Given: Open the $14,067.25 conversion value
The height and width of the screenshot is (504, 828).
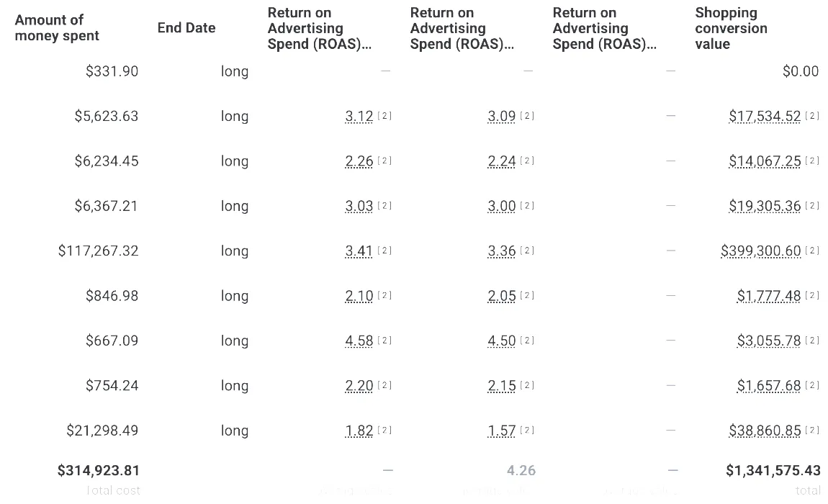Looking at the screenshot, I should coord(765,161).
